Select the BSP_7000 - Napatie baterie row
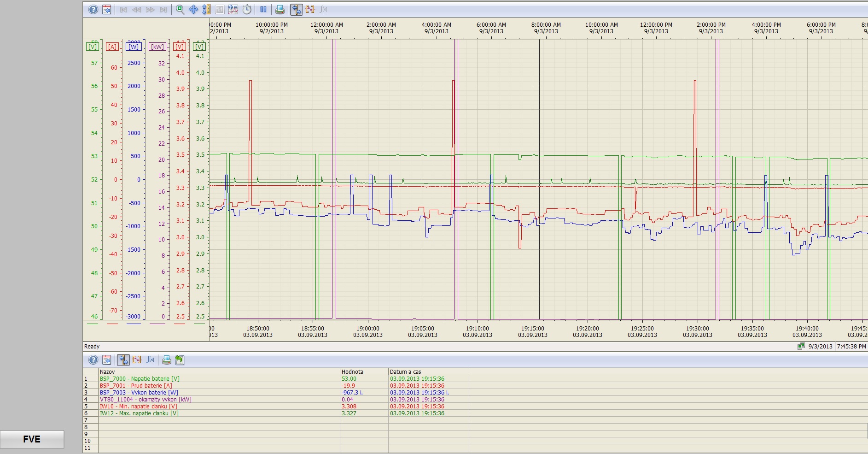 (140, 379)
